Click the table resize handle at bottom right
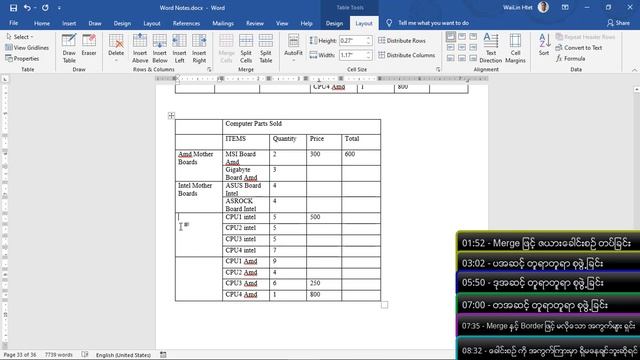Image resolution: width=640 pixels, height=360 pixels. pos(384,305)
